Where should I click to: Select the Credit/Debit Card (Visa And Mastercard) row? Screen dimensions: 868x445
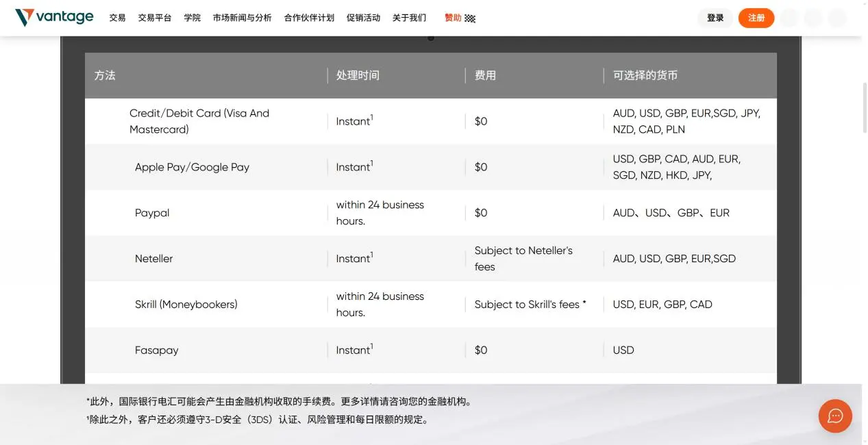click(431, 121)
